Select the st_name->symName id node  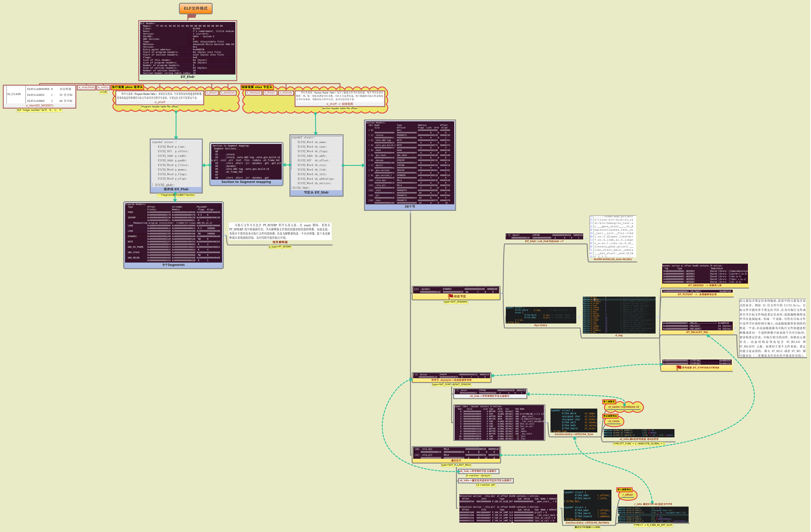click(624, 407)
